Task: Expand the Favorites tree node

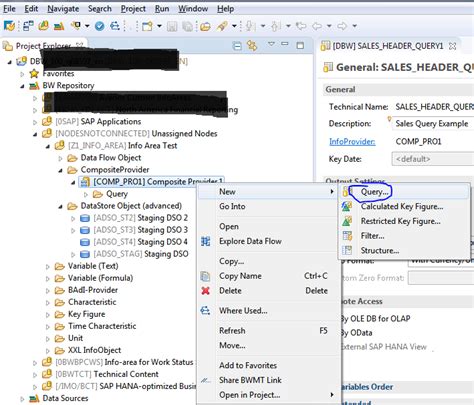Action: point(22,74)
